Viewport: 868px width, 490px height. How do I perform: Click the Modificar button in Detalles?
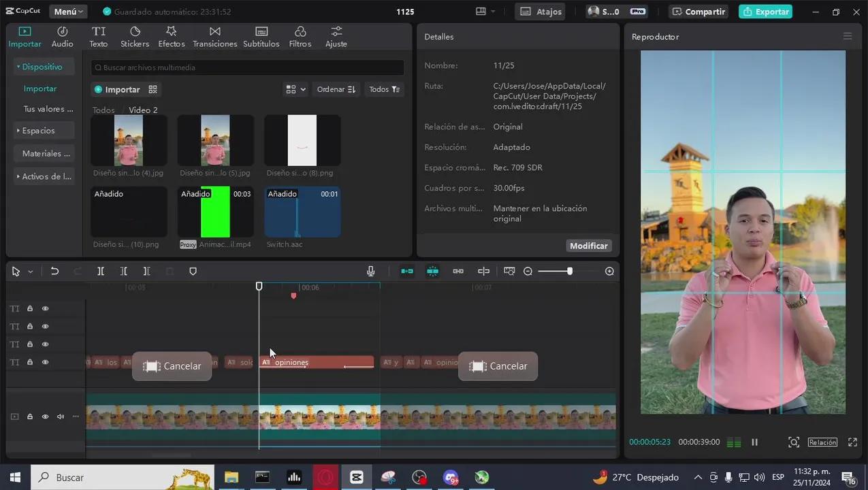coord(588,246)
